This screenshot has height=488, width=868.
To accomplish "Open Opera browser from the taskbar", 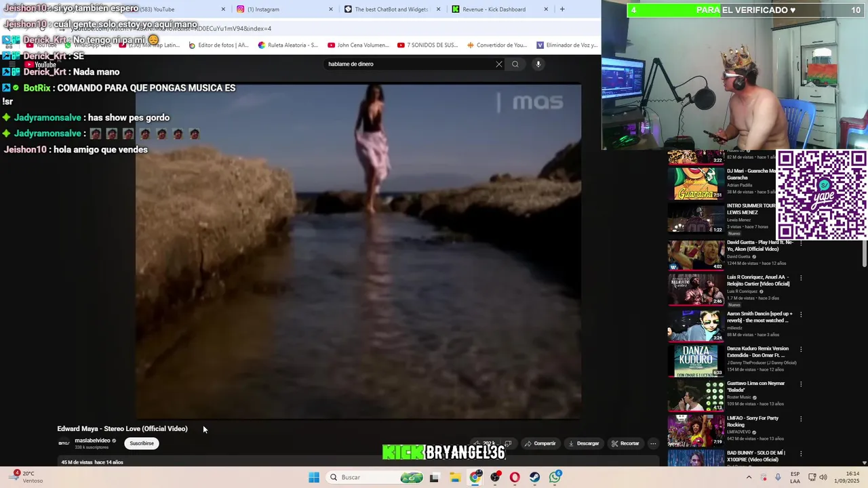I will click(x=515, y=477).
